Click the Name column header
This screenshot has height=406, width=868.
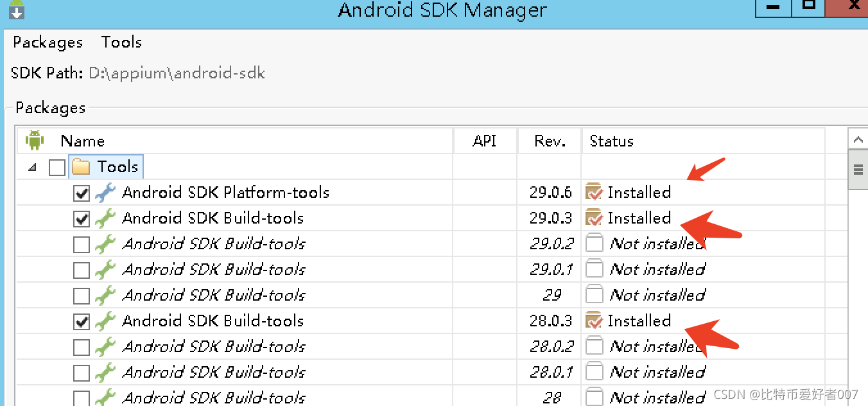click(x=82, y=141)
